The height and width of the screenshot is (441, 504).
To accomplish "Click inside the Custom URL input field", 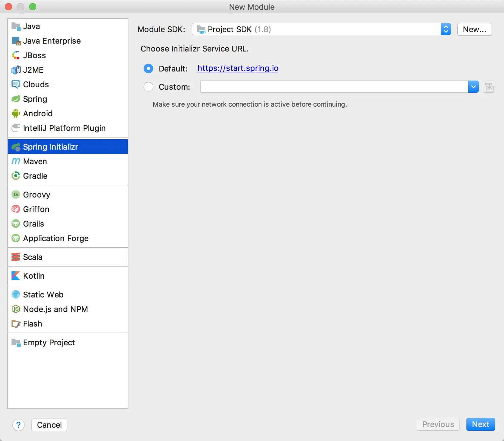I will [x=334, y=87].
